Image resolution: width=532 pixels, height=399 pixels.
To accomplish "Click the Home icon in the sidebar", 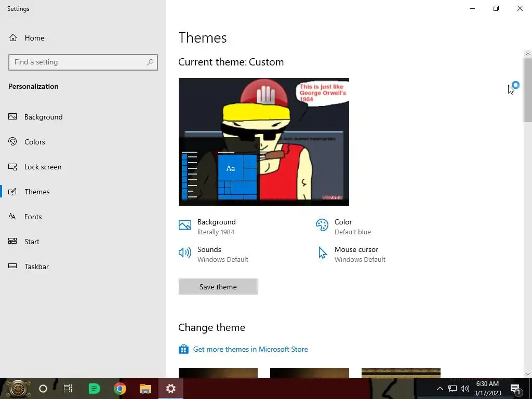I will click(x=13, y=38).
